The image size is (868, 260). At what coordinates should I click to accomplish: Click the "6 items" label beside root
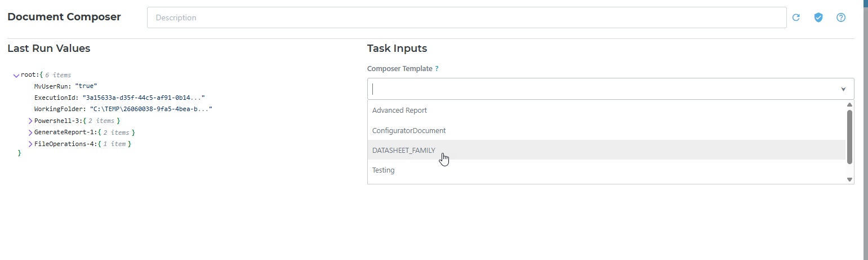pos(58,75)
